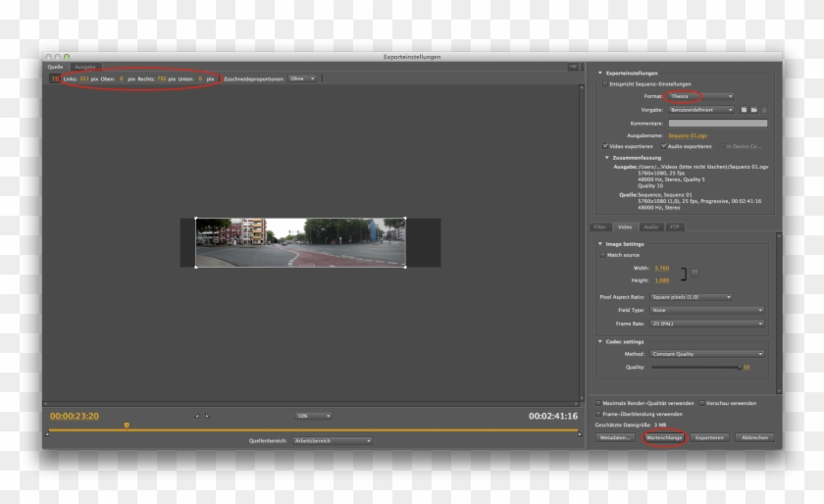824x504 pixels.
Task: Collapse the Exporteinstellungen section
Action: (x=600, y=74)
